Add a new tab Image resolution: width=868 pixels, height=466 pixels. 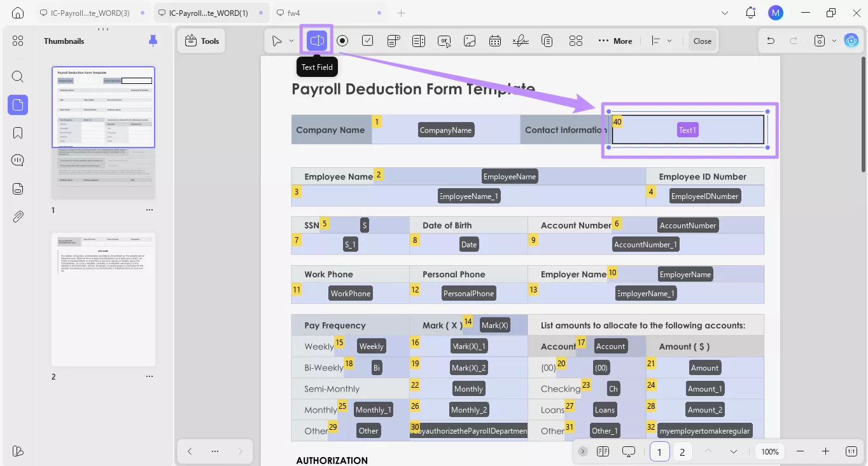pyautogui.click(x=401, y=13)
